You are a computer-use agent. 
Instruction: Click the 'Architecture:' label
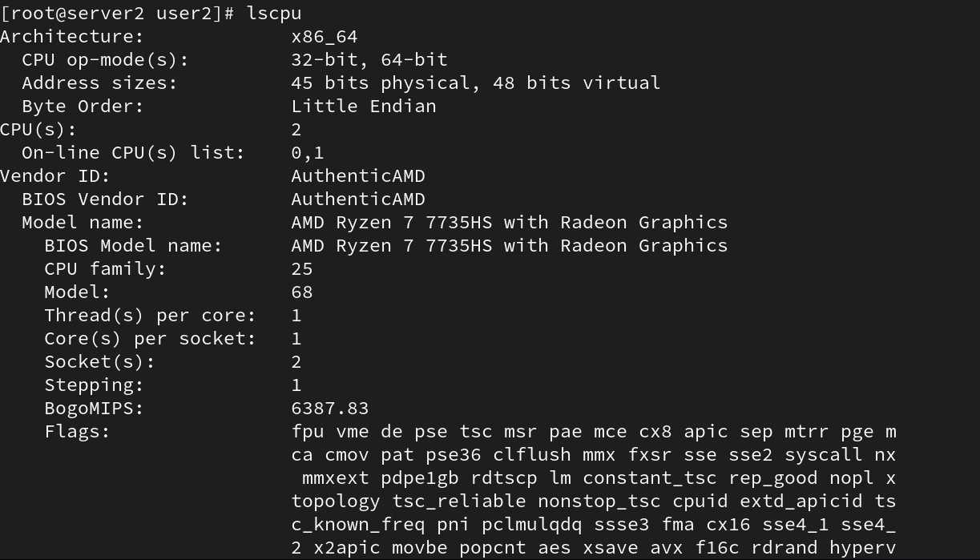point(72,37)
